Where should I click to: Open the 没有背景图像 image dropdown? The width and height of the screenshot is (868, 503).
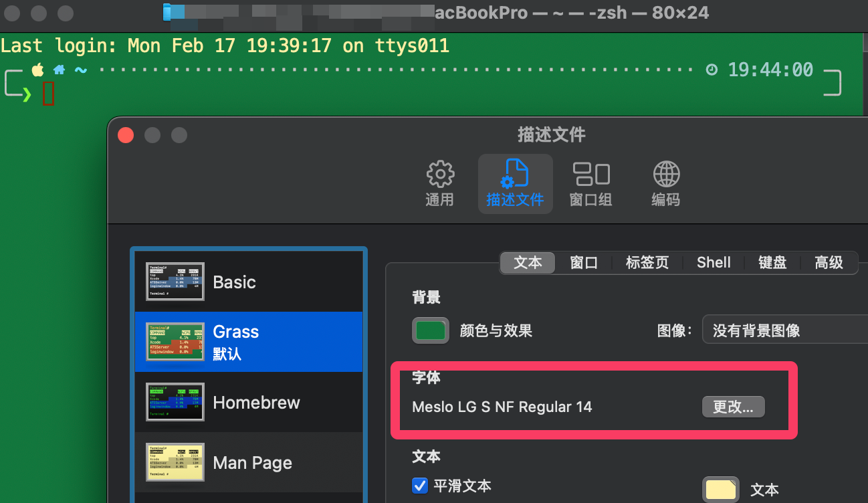785,330
